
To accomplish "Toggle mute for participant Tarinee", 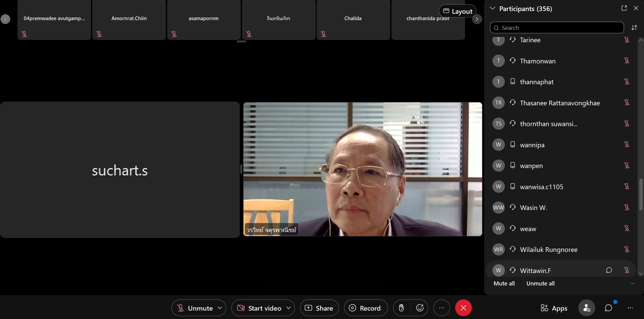I will tap(627, 40).
